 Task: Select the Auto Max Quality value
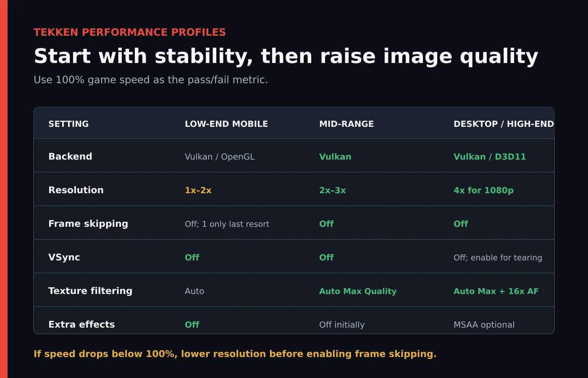(358, 291)
